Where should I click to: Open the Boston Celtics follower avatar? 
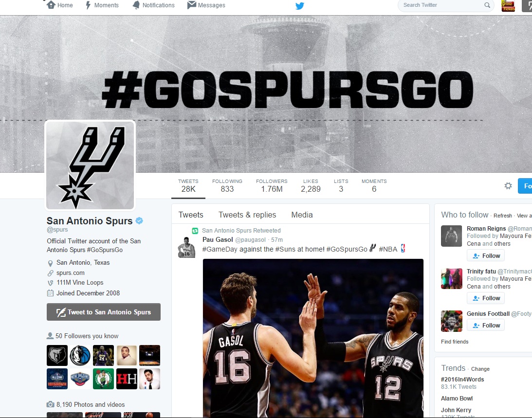coord(103,379)
